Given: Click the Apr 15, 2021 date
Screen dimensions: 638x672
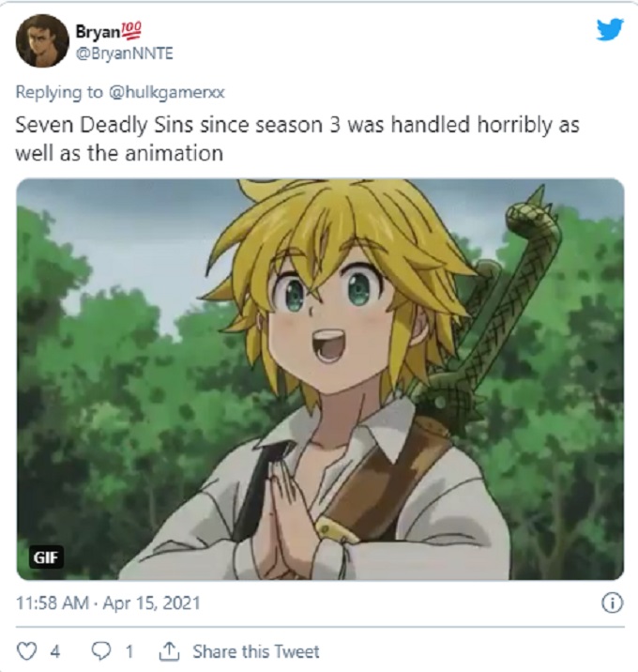Looking at the screenshot, I should pyautogui.click(x=152, y=603).
